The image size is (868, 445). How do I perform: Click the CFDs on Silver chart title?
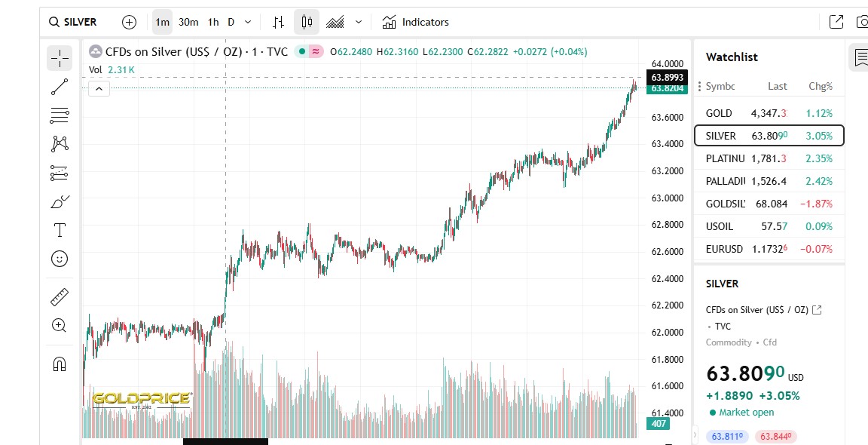pos(197,51)
